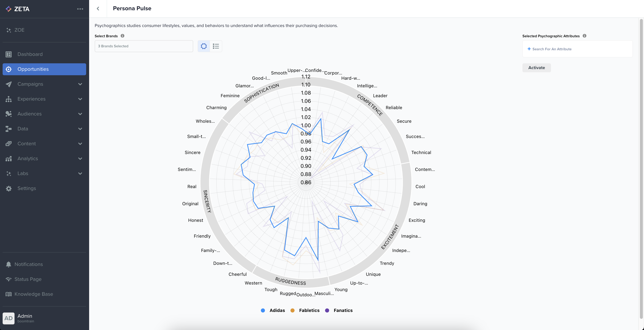The height and width of the screenshot is (330, 644).
Task: Toggle Adidas legend series visibility
Action: [x=277, y=310]
